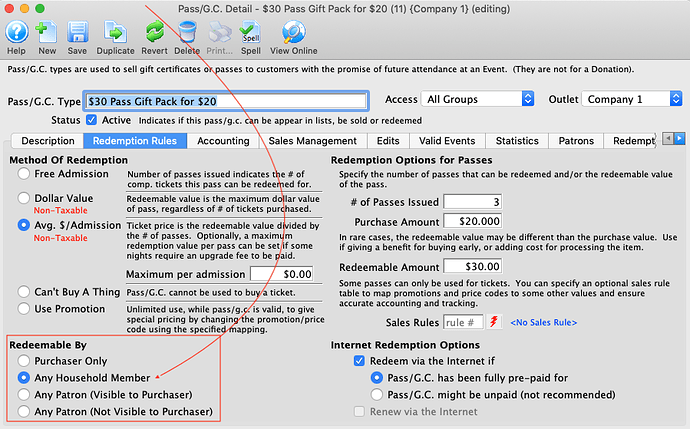The height and width of the screenshot is (429, 690).
Task: Select Free Admission redemption method
Action: point(24,174)
